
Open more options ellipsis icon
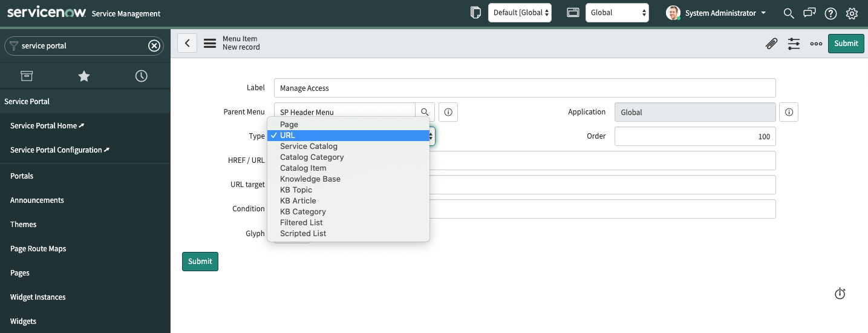tap(816, 44)
